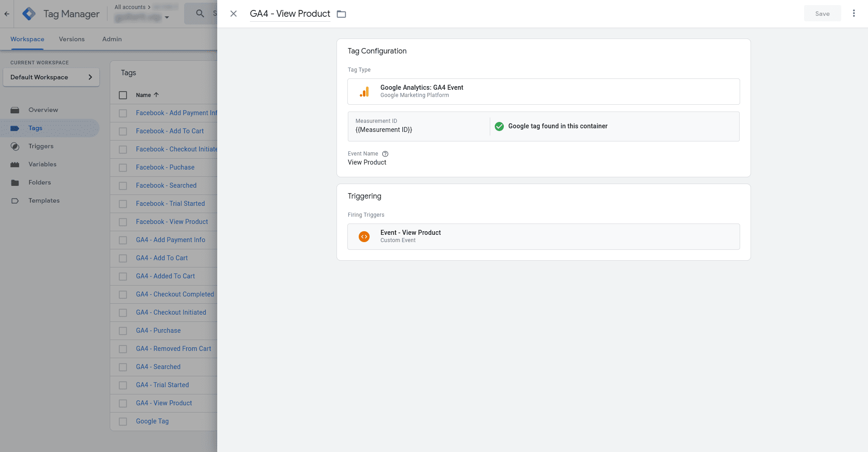
Task: Click the Save button
Action: tap(822, 13)
